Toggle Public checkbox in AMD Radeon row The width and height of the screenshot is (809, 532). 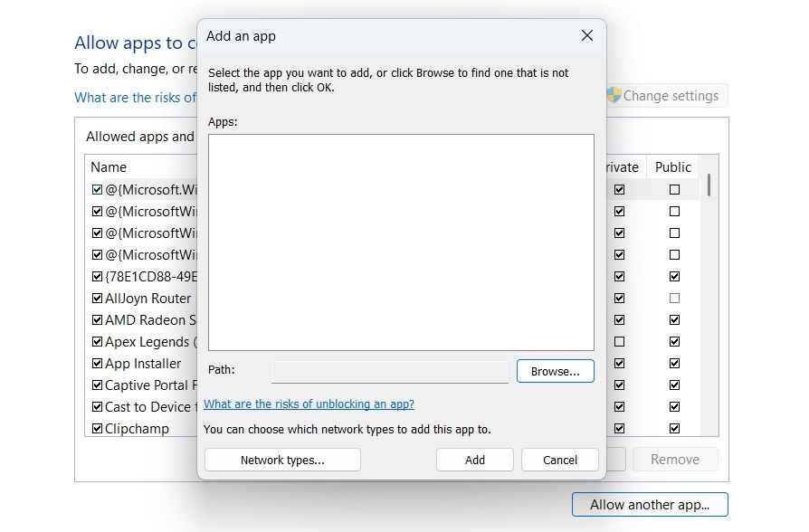click(x=674, y=320)
